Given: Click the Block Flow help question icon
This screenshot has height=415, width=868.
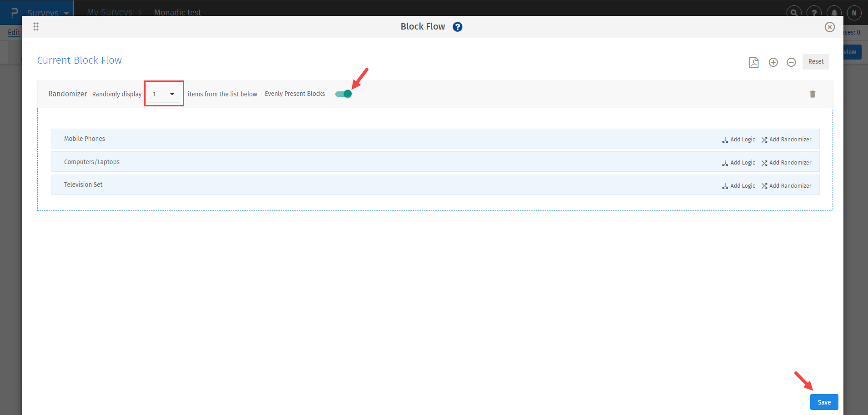Looking at the screenshot, I should point(458,27).
